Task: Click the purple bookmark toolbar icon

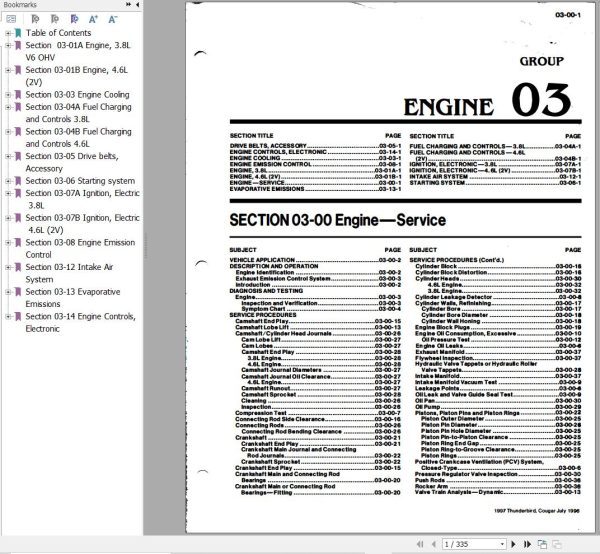Action: [x=74, y=19]
